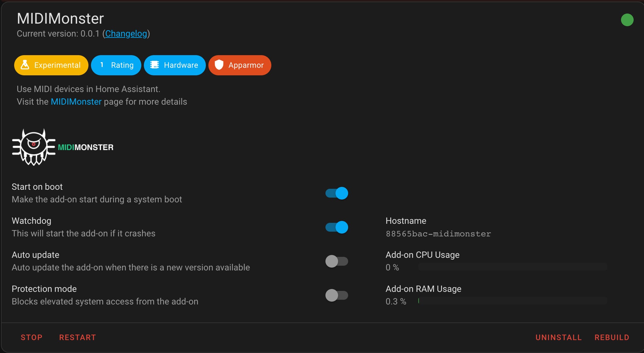
Task: Open the Changelog link
Action: [126, 33]
